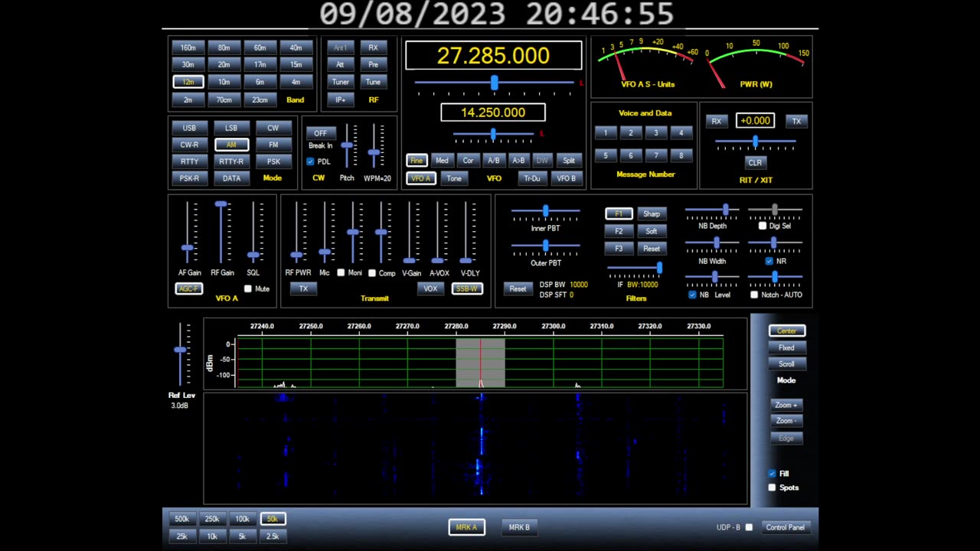Open the Control Panel

coord(786,527)
